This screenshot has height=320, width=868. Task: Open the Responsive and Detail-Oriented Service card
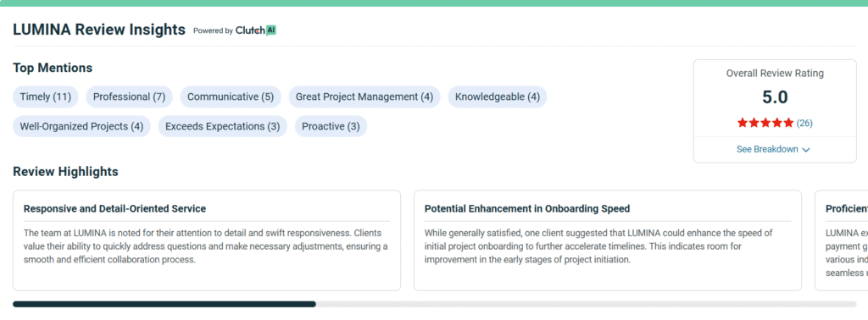click(x=207, y=240)
